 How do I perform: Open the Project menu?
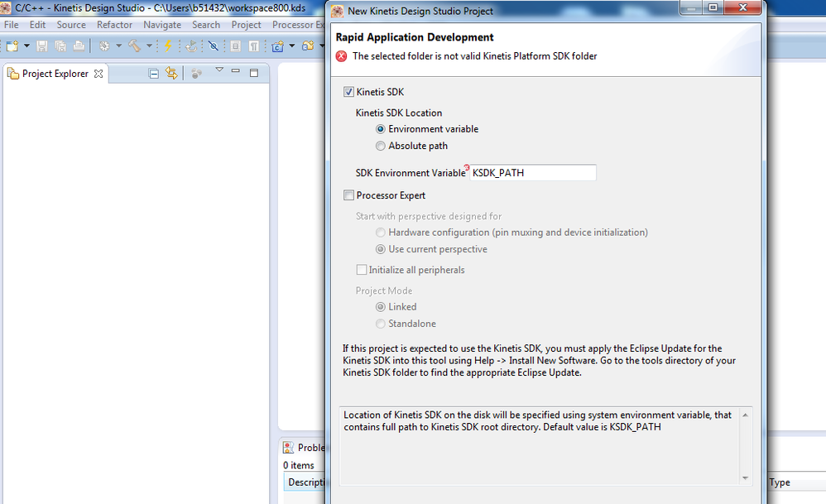[x=246, y=25]
